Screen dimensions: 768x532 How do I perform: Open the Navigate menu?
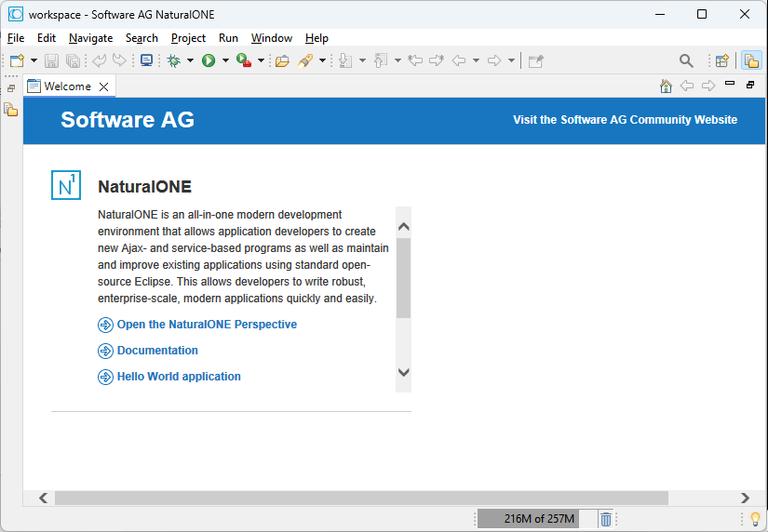pos(90,38)
